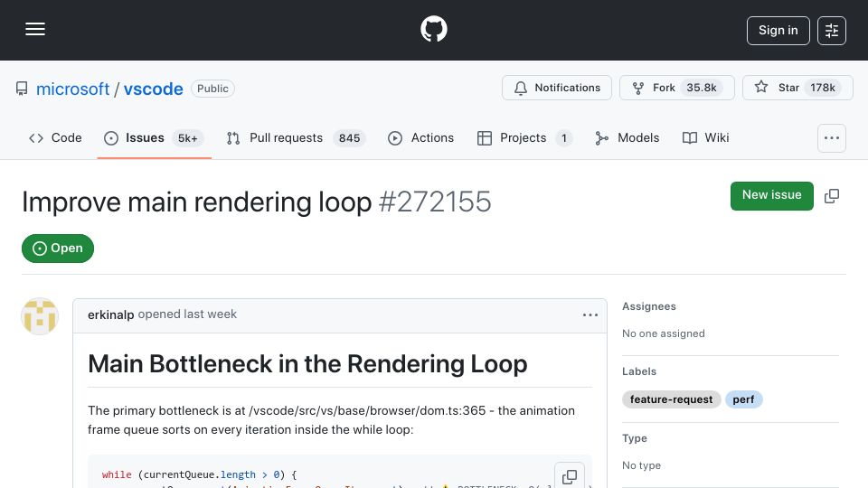Click the 5k+ issues counter
868x488 pixels.
coord(188,137)
